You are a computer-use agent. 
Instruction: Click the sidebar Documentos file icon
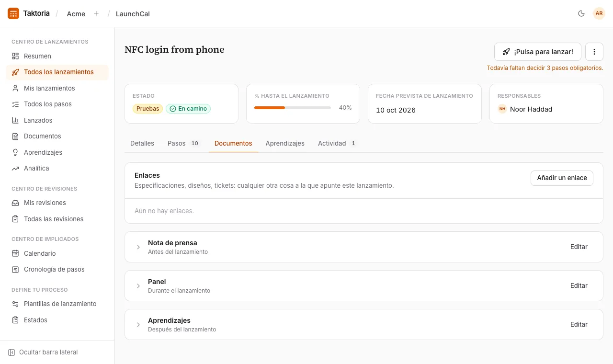coord(15,136)
